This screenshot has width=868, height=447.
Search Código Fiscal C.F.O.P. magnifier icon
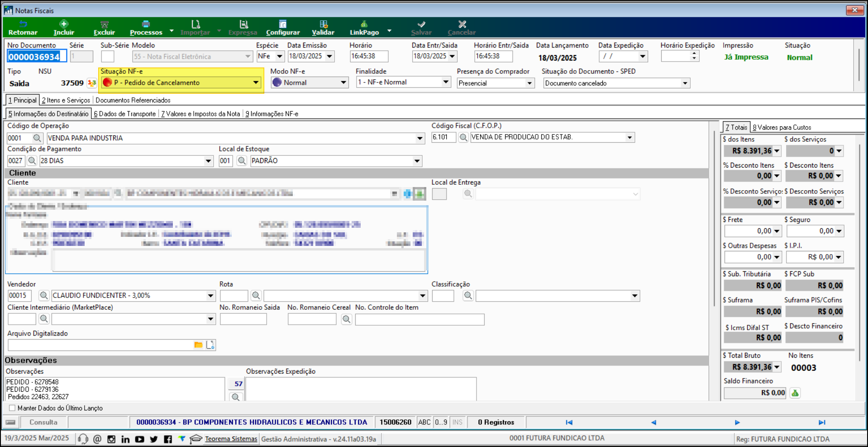pyautogui.click(x=463, y=137)
